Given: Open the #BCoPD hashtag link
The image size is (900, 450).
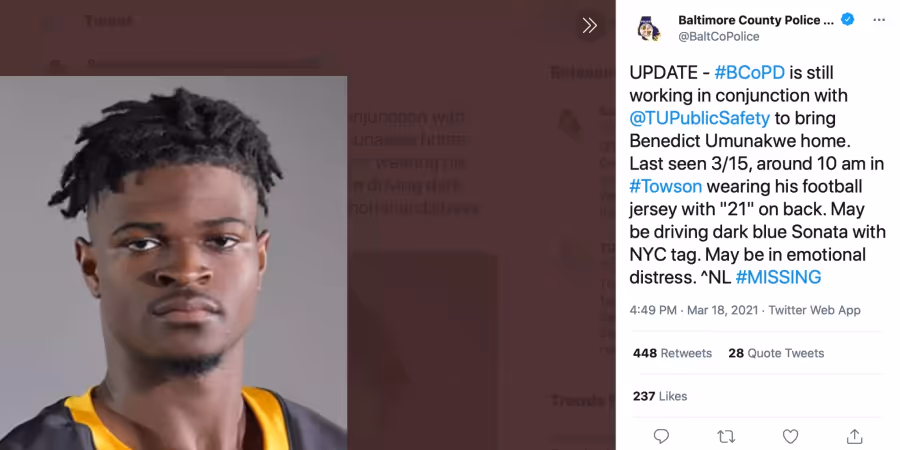Looking at the screenshot, I should tap(749, 73).
